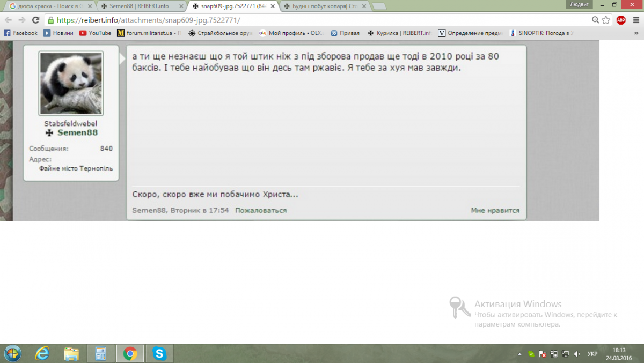This screenshot has width=644, height=363.
Task: Switch the УКР keyboard language indicator
Action: click(x=592, y=354)
